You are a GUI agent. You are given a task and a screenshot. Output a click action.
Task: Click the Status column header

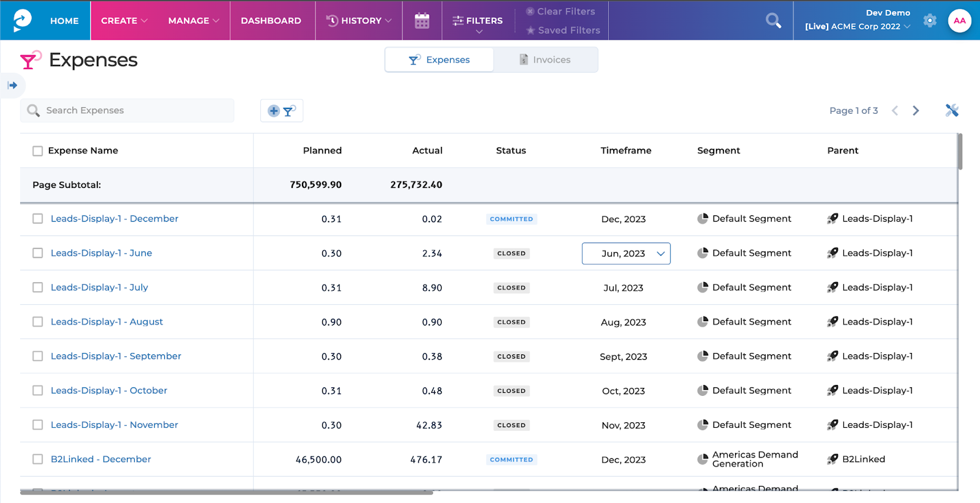(511, 151)
